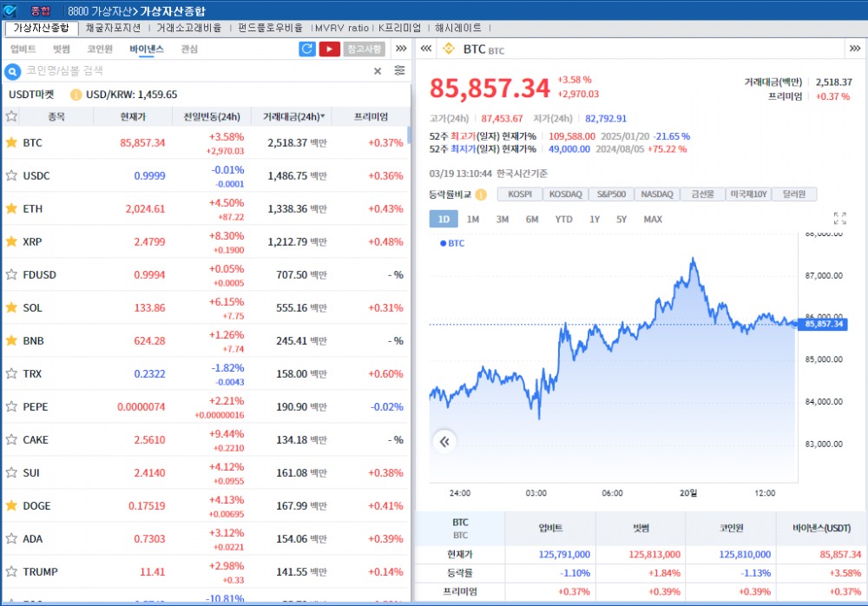Click the fullscreen expand icon on the chart
The width and height of the screenshot is (868, 606).
click(x=839, y=219)
